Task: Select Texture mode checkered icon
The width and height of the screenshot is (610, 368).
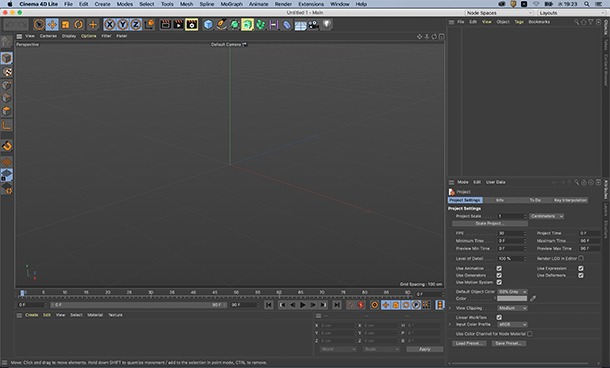Action: pyautogui.click(x=7, y=72)
